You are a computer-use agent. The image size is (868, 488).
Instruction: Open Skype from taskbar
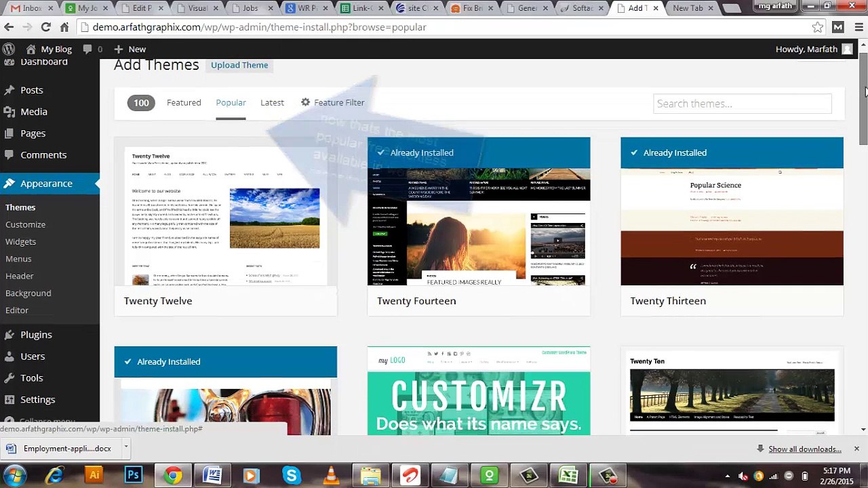292,476
